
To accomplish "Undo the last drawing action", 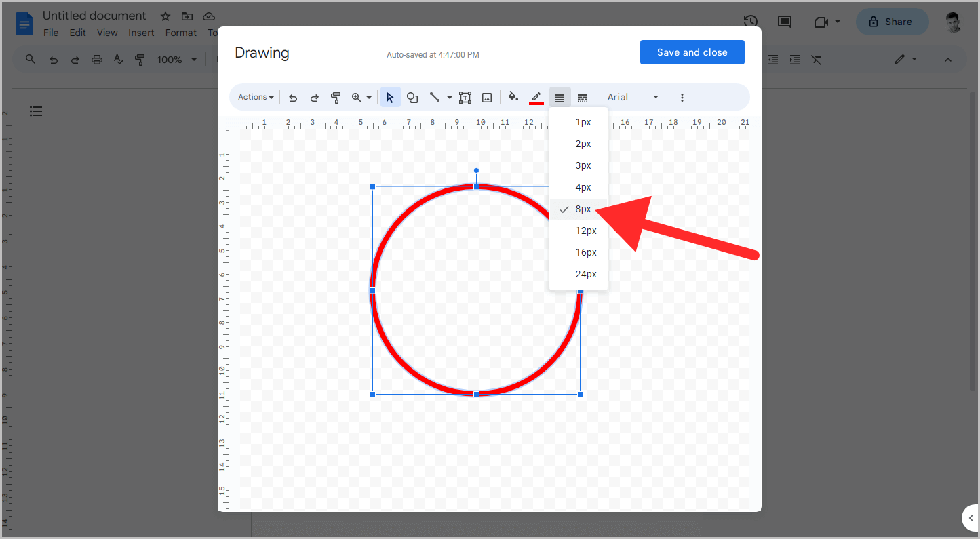I will point(292,97).
